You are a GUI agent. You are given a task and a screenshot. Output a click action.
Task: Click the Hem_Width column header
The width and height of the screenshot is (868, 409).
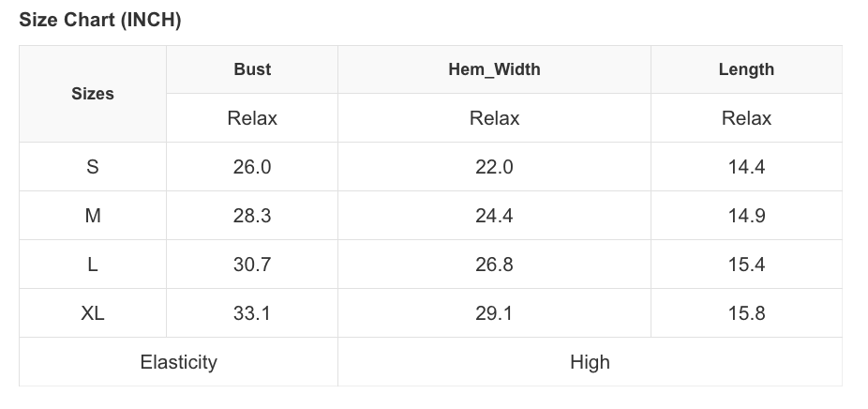coord(494,69)
